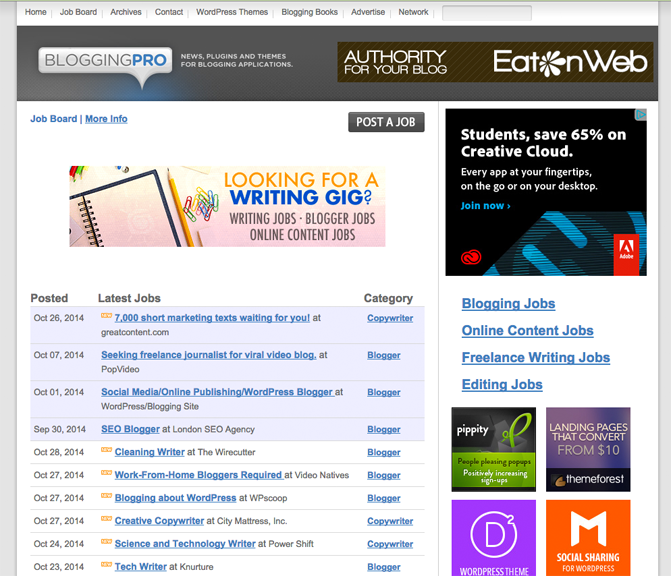The height and width of the screenshot is (576, 671).
Task: Click the Adobe logo in the ad
Action: coord(626,254)
